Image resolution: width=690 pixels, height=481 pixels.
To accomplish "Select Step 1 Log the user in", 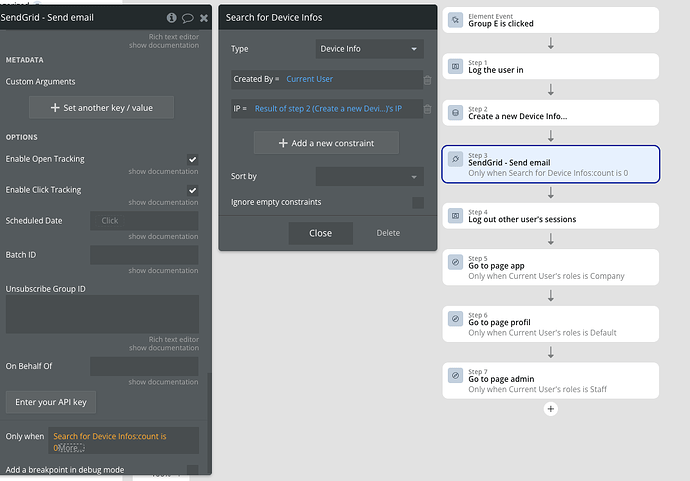I will [551, 66].
